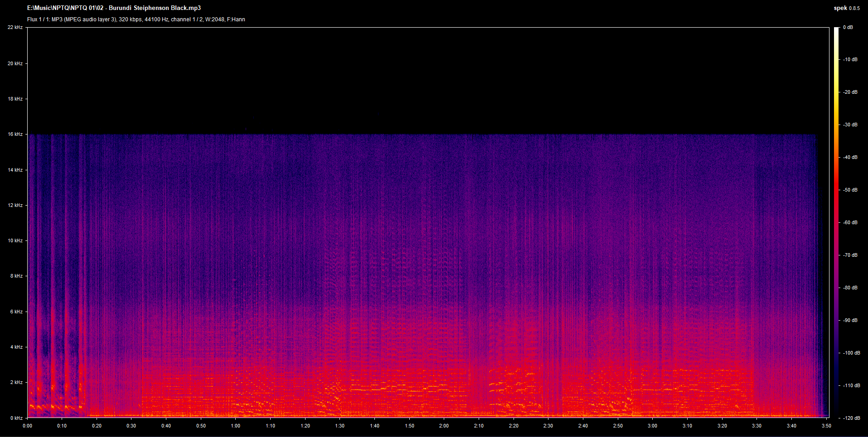Image resolution: width=868 pixels, height=437 pixels.
Task: Click the 22 kHz frequency axis label
Action: [15, 28]
